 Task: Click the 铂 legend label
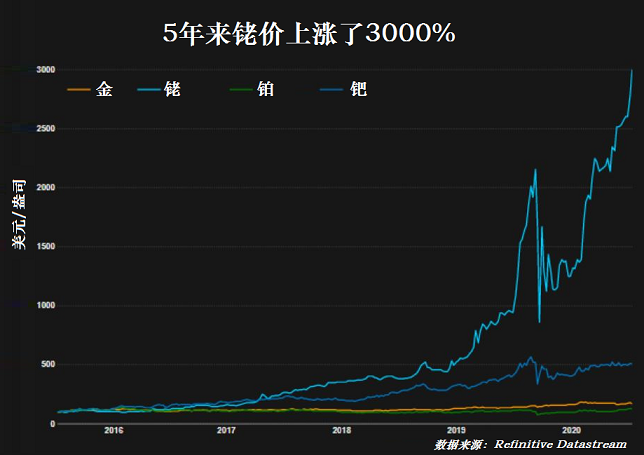click(265, 89)
